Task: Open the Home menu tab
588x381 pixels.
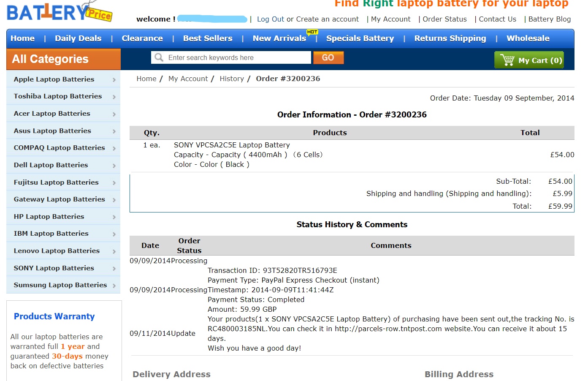Action: pyautogui.click(x=23, y=38)
